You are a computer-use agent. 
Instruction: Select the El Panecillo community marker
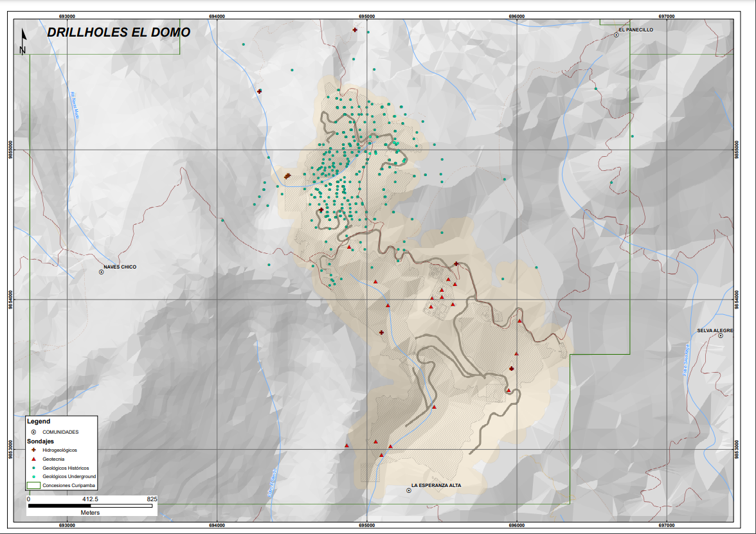pyautogui.click(x=616, y=35)
